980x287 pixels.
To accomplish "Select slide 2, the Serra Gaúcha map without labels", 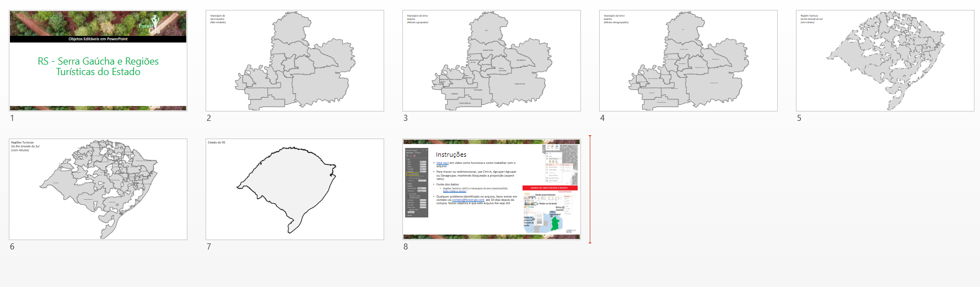I will point(295,61).
